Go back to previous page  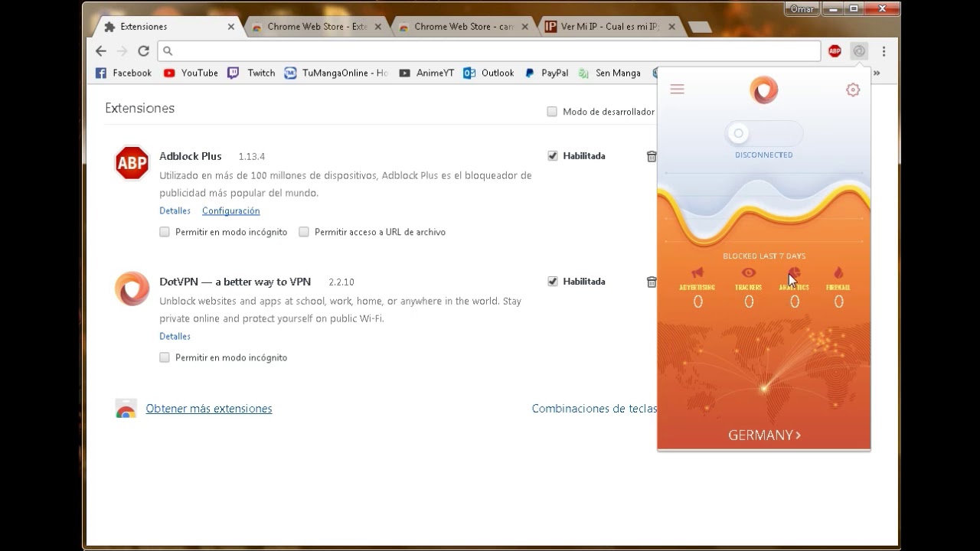[x=101, y=51]
